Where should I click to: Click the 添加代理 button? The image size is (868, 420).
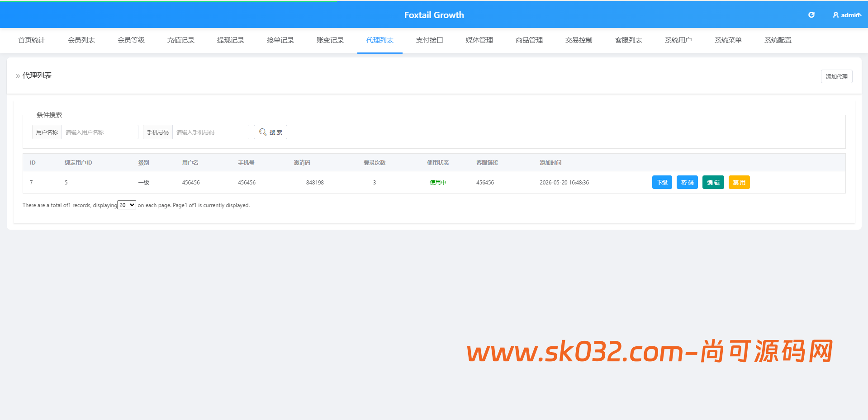[836, 76]
